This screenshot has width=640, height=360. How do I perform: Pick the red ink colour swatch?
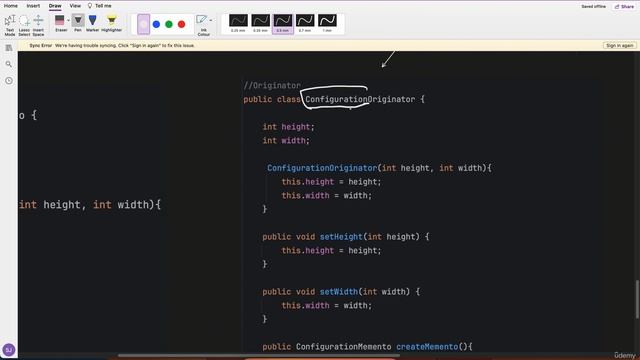(x=182, y=24)
